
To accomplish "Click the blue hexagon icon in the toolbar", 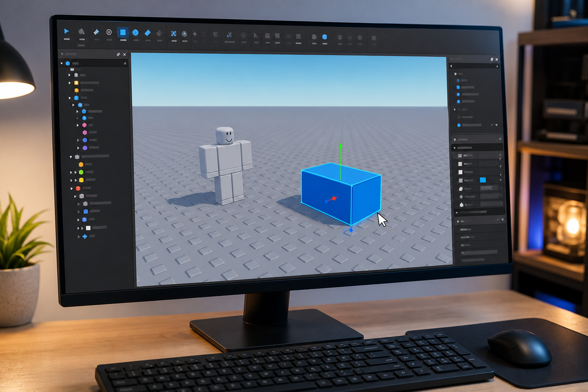I will pyautogui.click(x=325, y=37).
